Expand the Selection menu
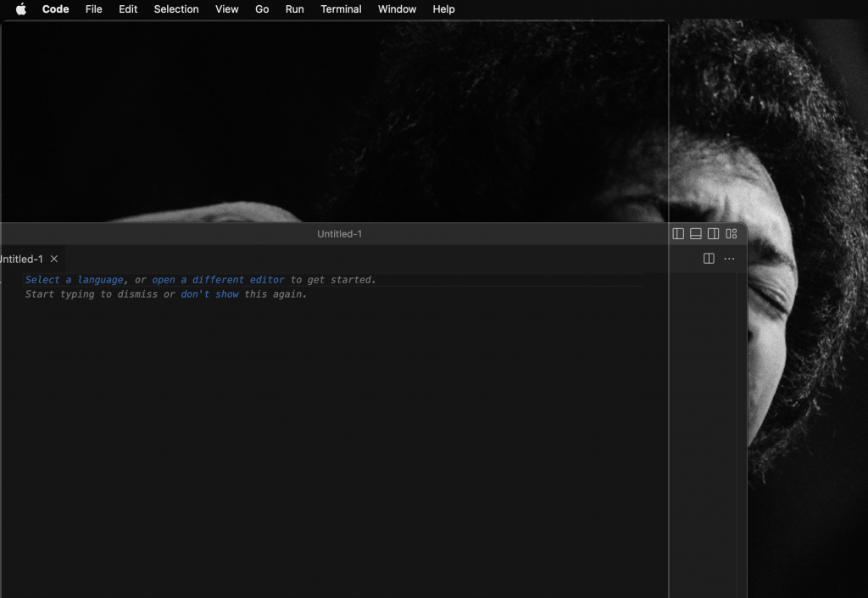 [x=176, y=9]
